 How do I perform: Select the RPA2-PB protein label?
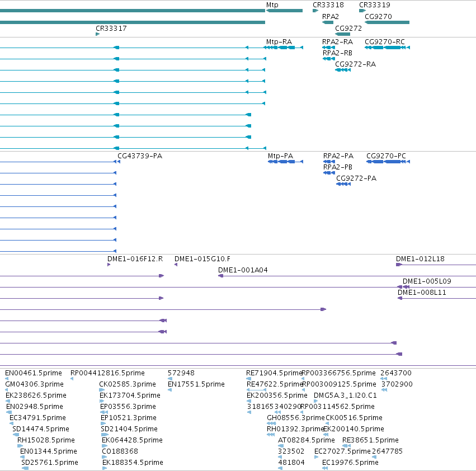point(338,167)
